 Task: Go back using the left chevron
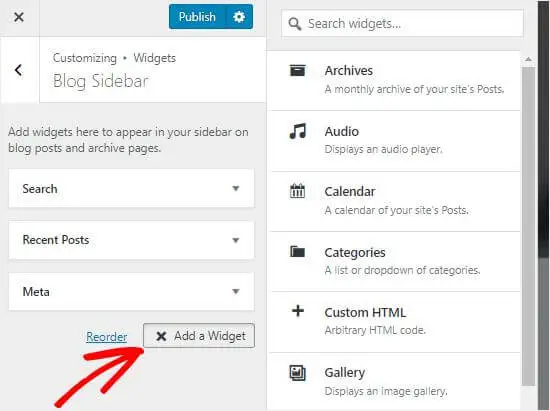(x=19, y=70)
